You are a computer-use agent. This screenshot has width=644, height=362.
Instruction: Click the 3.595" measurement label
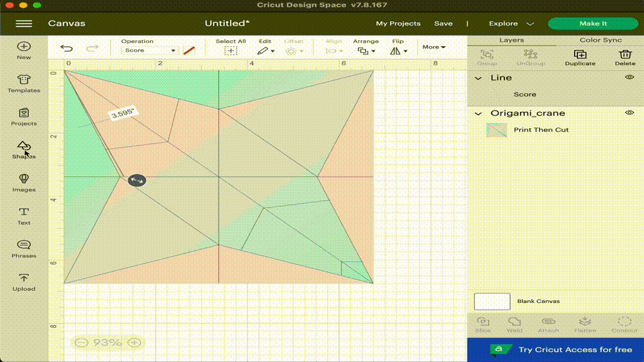(x=123, y=113)
